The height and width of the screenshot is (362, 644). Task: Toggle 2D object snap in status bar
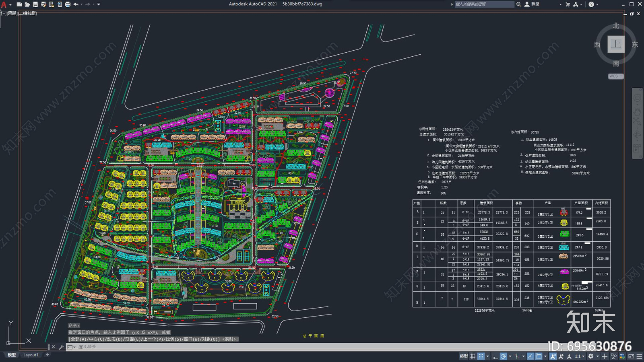539,356
